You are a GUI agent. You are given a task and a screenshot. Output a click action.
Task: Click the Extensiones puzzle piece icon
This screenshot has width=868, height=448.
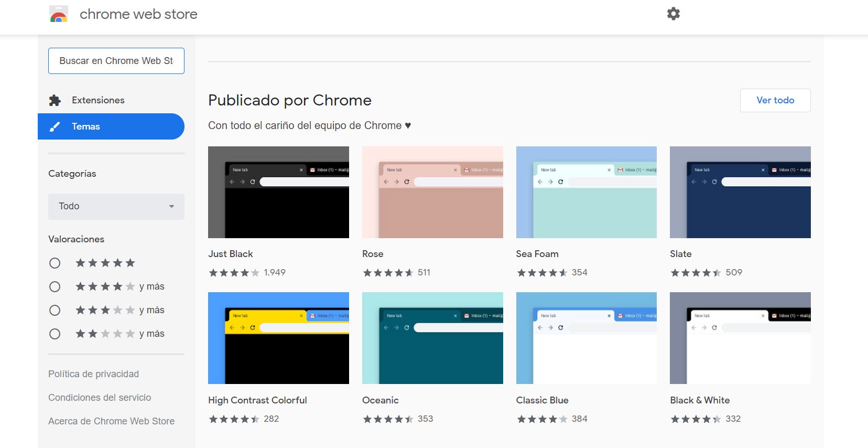pyautogui.click(x=55, y=100)
